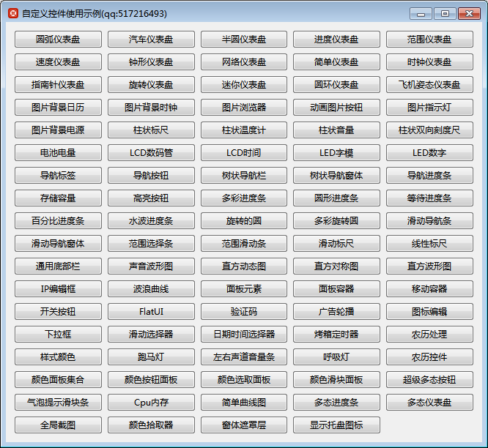This screenshot has height=448, width=488.
Task: Open the 移动容器 demo
Action: tap(429, 289)
